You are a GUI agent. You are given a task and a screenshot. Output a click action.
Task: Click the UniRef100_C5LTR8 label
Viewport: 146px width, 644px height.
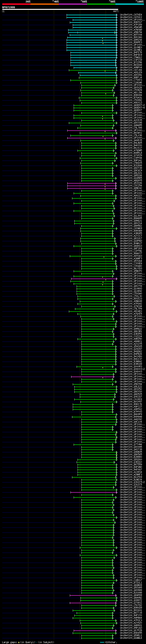131,128
